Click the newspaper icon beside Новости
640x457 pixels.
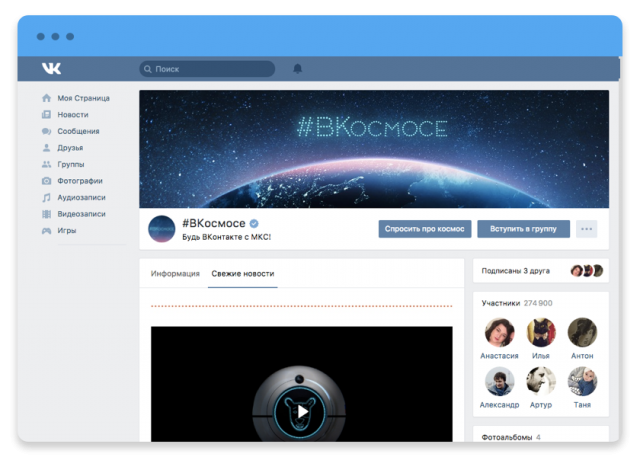point(47,115)
